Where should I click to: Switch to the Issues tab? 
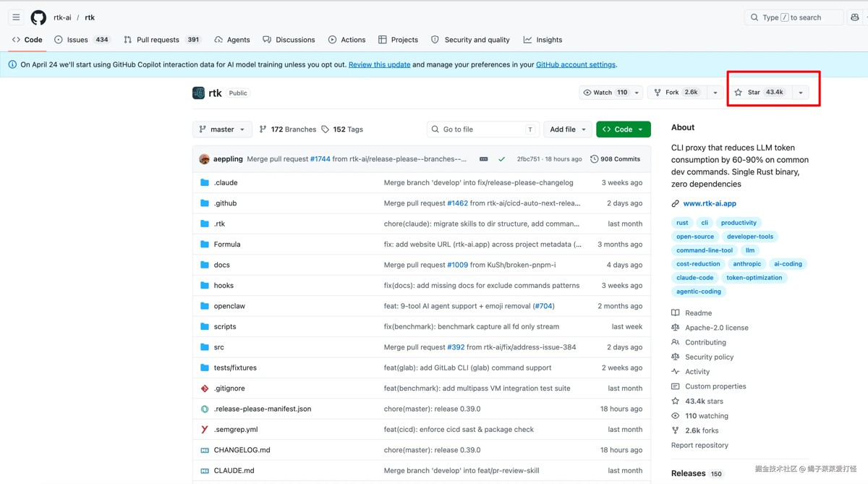click(82, 40)
